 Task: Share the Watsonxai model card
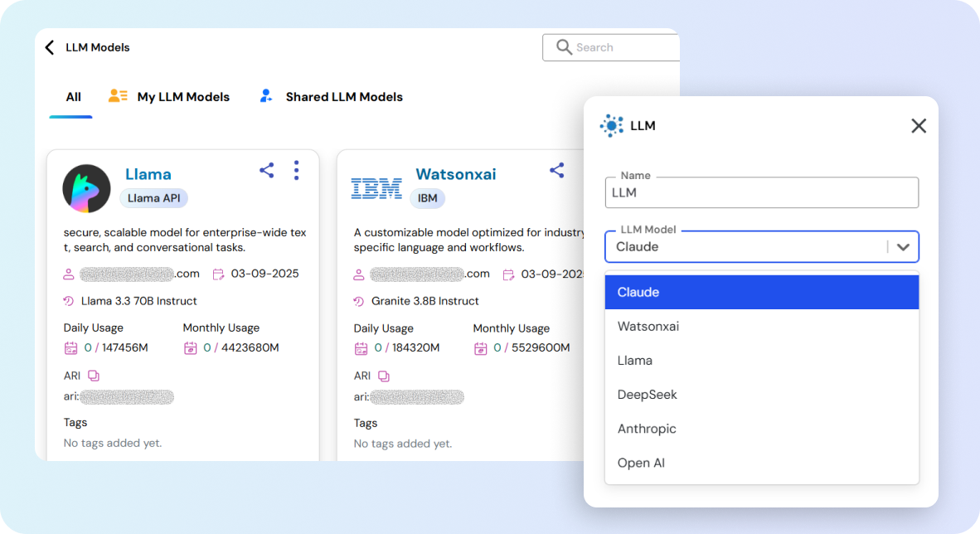(557, 170)
